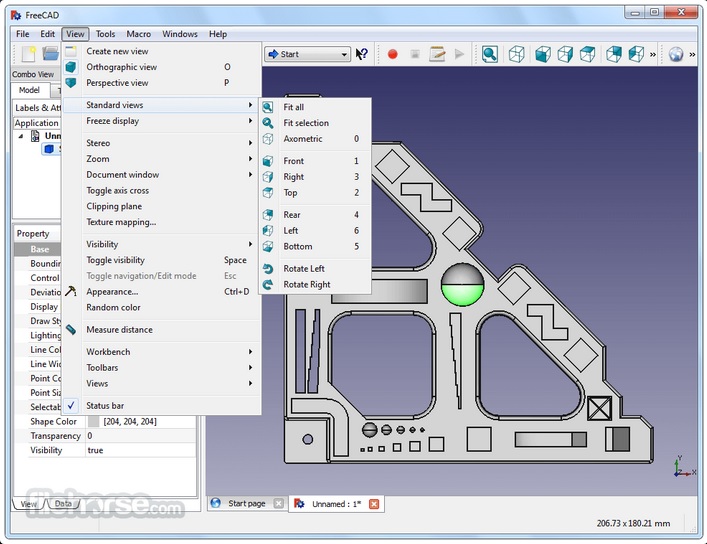The height and width of the screenshot is (544, 707).
Task: Click the web globe toolbar icon
Action: 676,54
